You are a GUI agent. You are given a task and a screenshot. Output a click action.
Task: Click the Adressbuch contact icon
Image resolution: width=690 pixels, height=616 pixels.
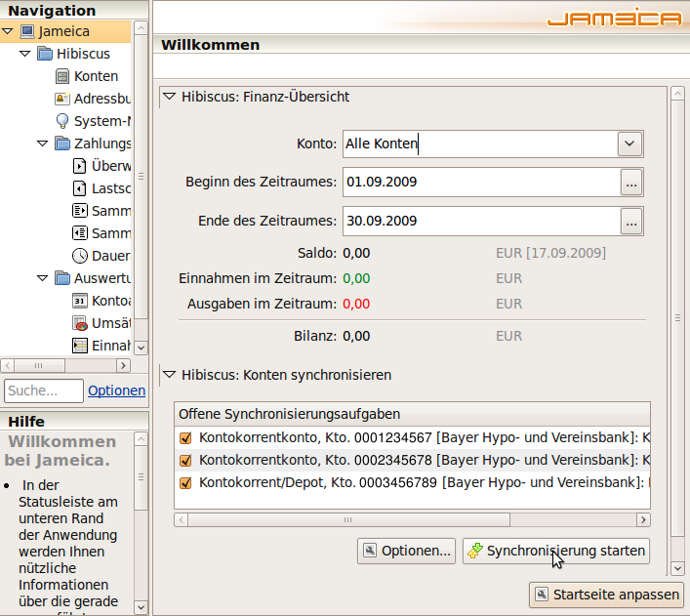tap(62, 99)
